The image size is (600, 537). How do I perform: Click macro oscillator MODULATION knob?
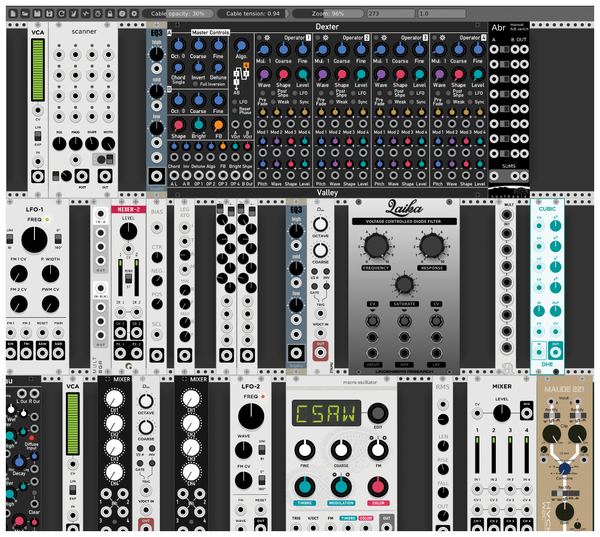click(341, 486)
